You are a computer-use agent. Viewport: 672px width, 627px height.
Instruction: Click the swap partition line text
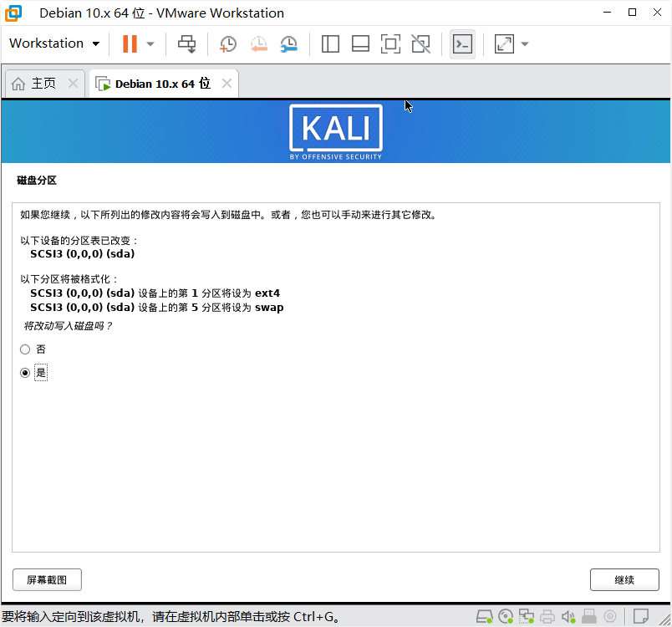157,308
